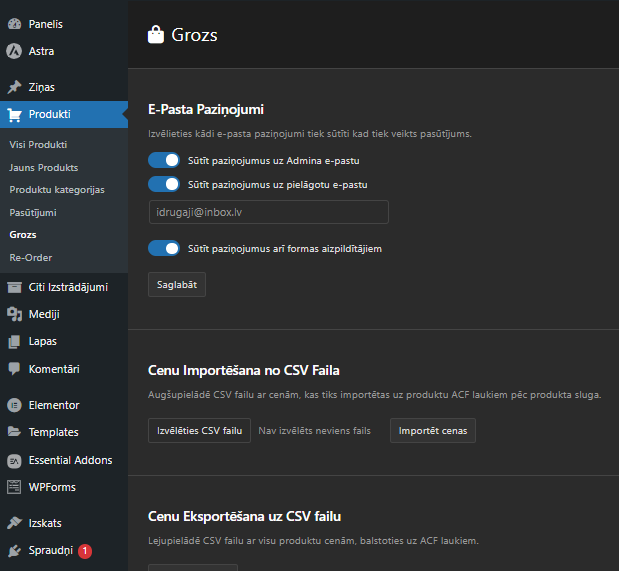The height and width of the screenshot is (571, 619).
Task: Open Astra via its logo icon
Action: [14, 51]
